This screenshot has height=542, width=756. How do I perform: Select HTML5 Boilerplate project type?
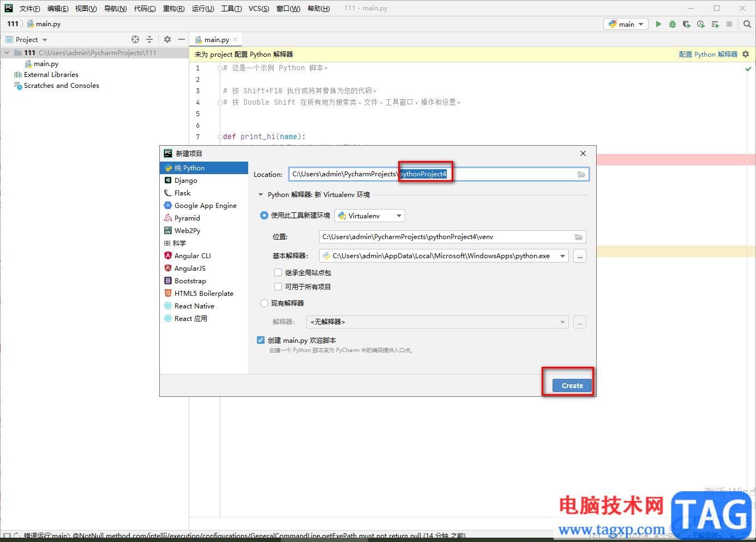pos(204,294)
